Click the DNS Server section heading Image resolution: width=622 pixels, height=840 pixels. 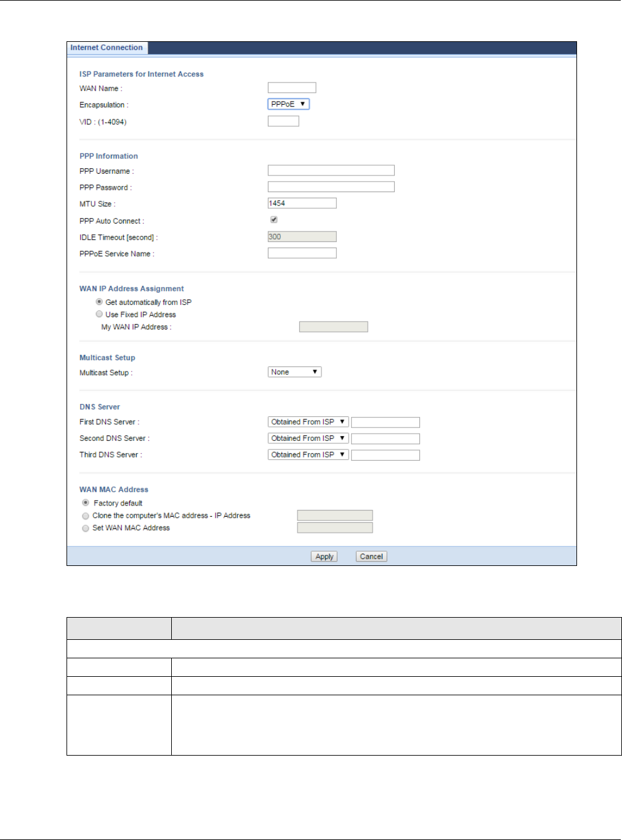coord(100,407)
